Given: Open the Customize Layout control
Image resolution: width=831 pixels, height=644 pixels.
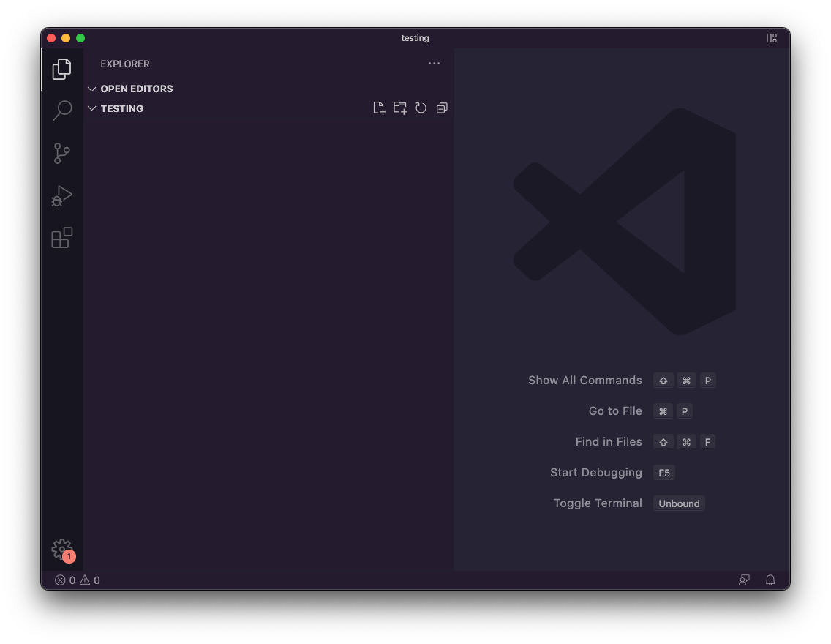Looking at the screenshot, I should tap(772, 38).
